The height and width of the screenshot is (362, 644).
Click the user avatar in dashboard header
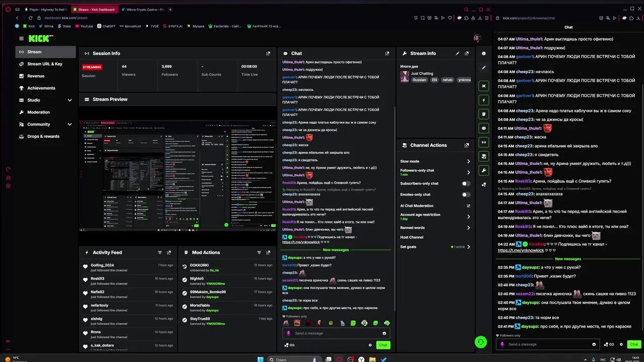coord(477,38)
